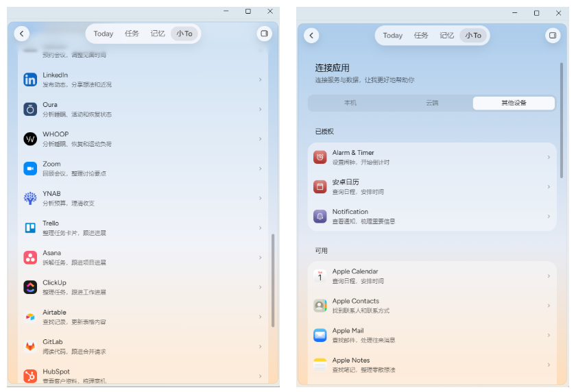Maximize the right window

pos(536,13)
